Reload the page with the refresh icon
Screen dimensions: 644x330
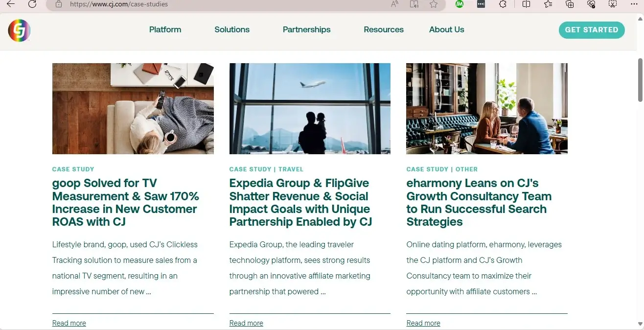coord(32,4)
